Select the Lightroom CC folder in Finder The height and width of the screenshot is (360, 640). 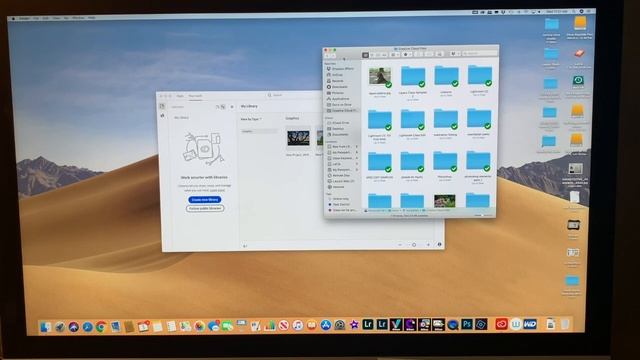point(480,76)
